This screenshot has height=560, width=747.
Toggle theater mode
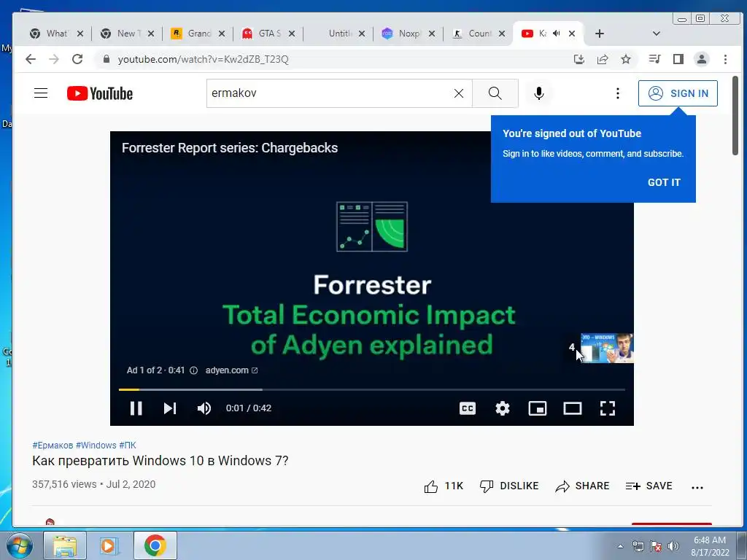572,408
